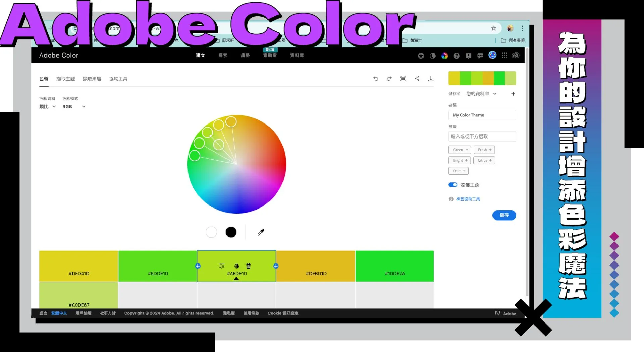Add the Citrus tag

(x=484, y=160)
